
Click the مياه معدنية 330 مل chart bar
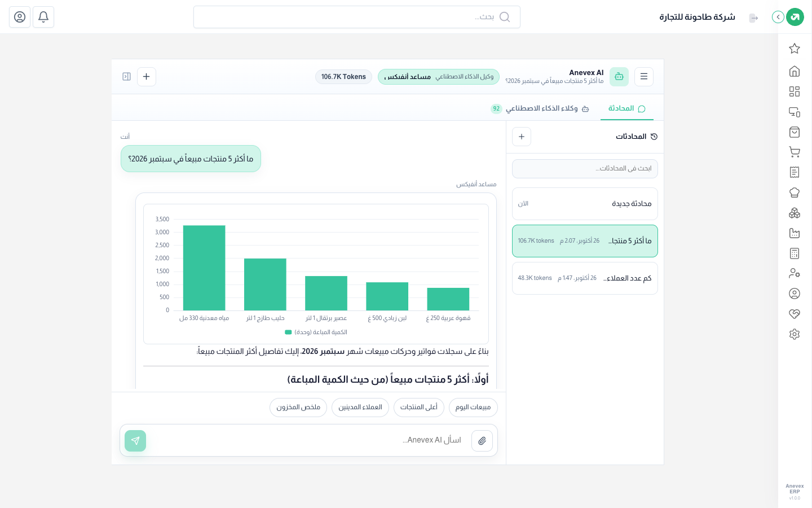[x=204, y=268]
